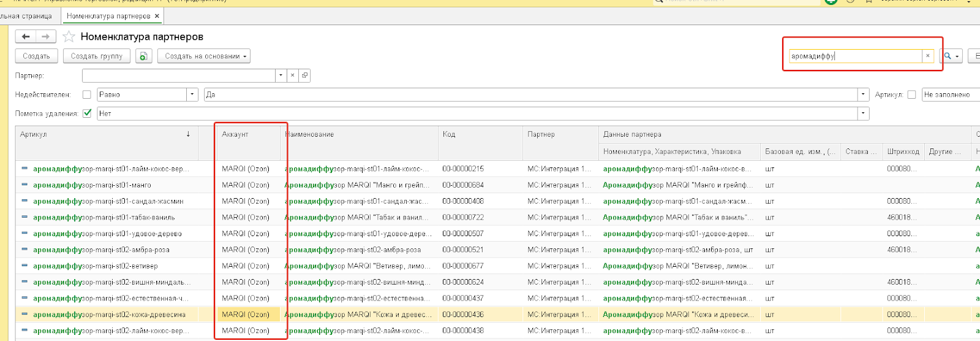The image size is (980, 341).
Task: Click into the Партнер input field
Action: [178, 75]
